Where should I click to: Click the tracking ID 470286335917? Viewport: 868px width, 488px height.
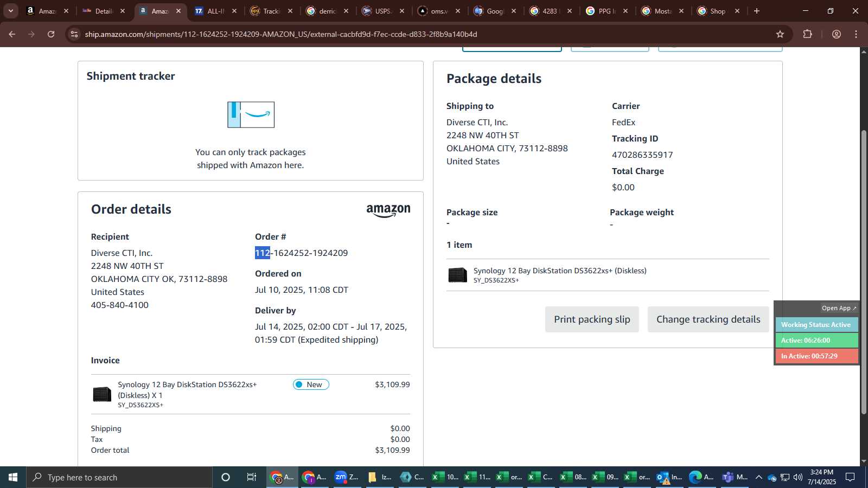click(642, 155)
